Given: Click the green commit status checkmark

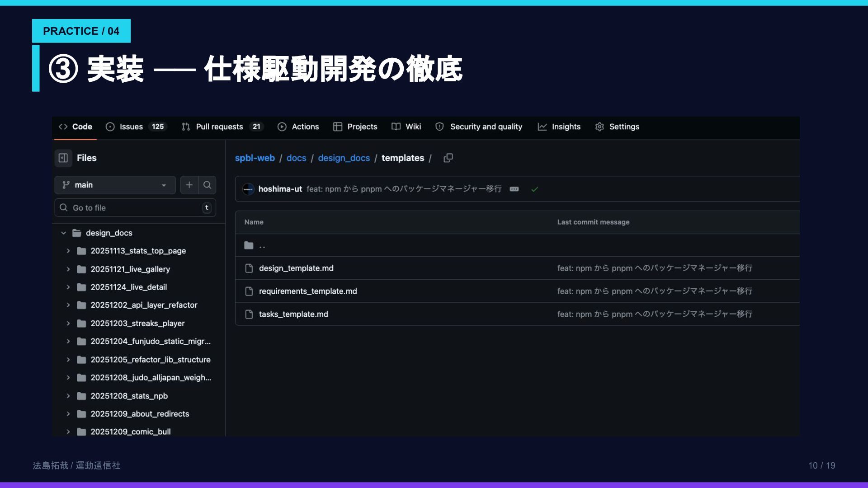Looking at the screenshot, I should pos(534,189).
